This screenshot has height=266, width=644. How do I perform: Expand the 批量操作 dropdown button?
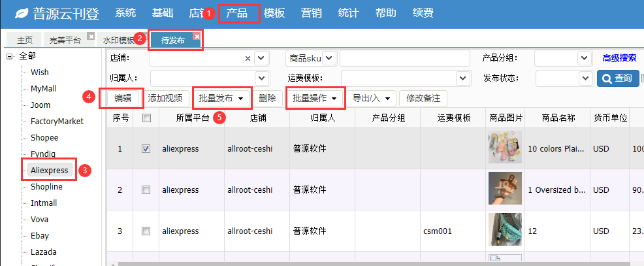315,98
